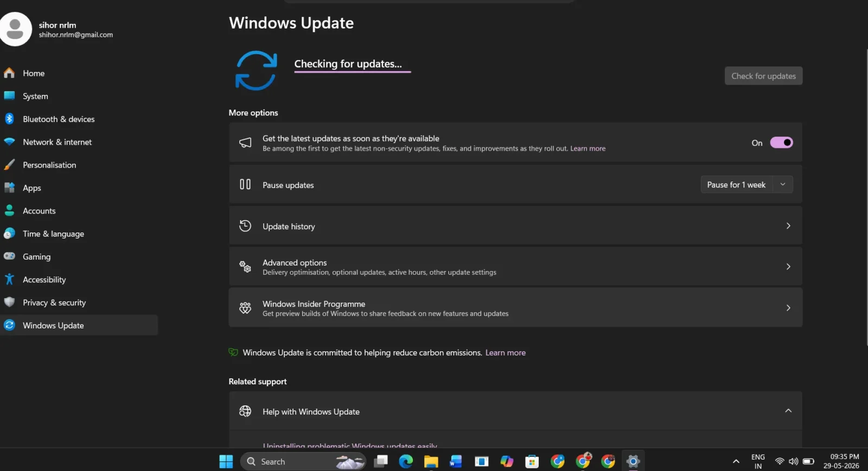The width and height of the screenshot is (868, 471).
Task: Click the pause icon beside Pause updates
Action: click(x=245, y=184)
